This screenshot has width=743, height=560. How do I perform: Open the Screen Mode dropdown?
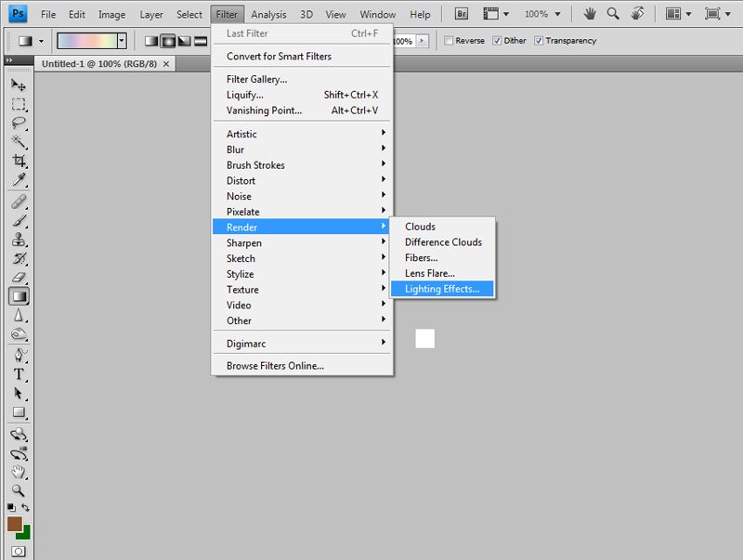[728, 14]
